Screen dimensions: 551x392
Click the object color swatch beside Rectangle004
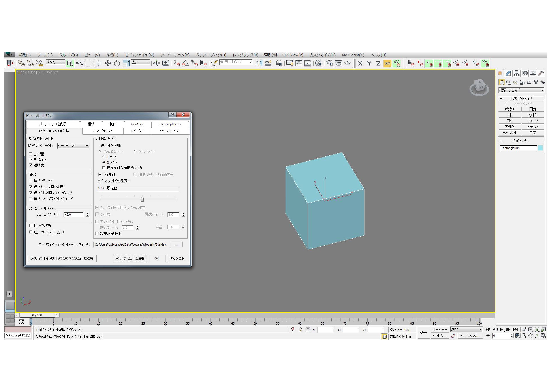click(540, 148)
